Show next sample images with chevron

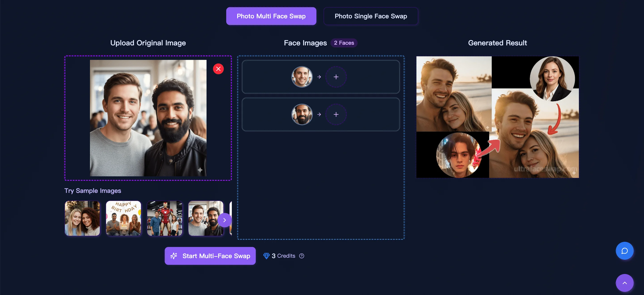pos(224,220)
